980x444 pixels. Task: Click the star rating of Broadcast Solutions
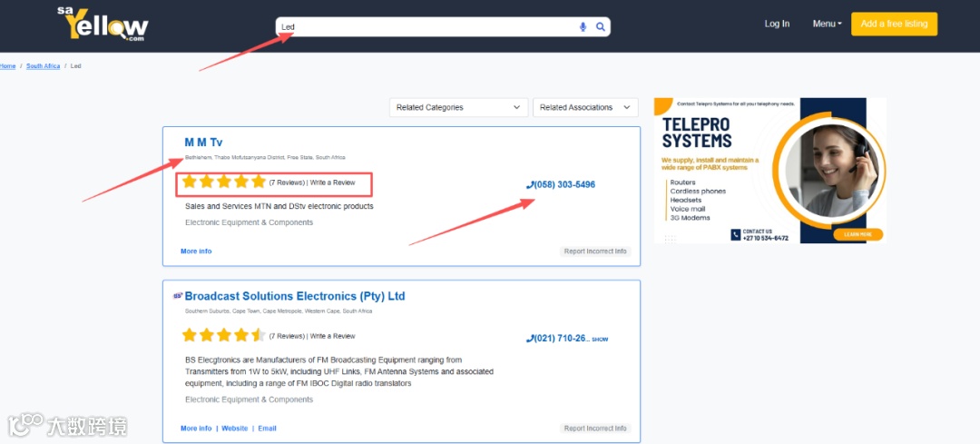[x=224, y=335]
